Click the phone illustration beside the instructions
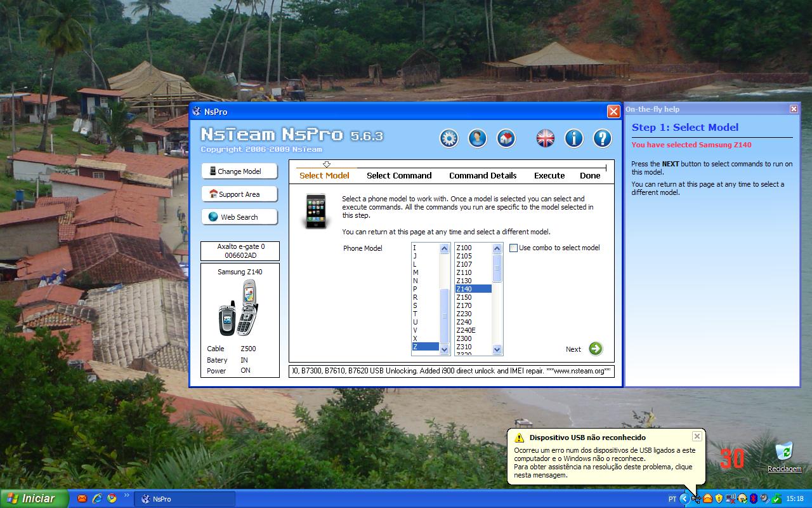Image resolution: width=812 pixels, height=508 pixels. point(316,211)
